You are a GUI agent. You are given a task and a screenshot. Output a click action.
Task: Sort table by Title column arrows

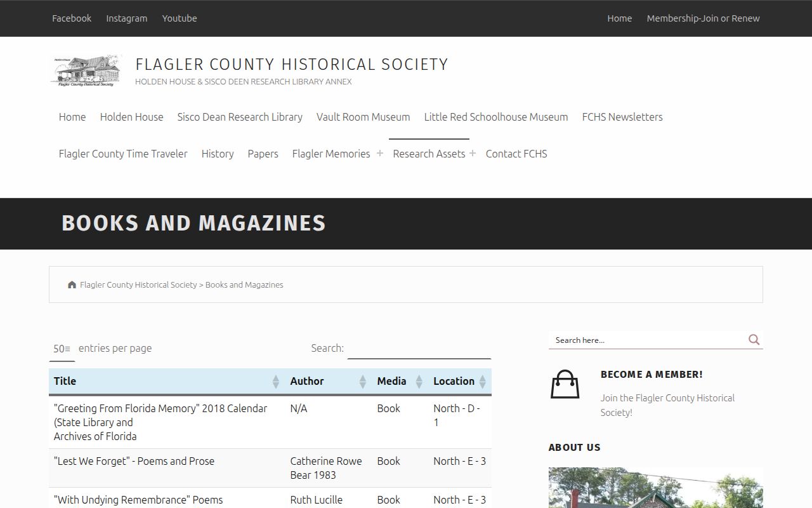tap(276, 381)
